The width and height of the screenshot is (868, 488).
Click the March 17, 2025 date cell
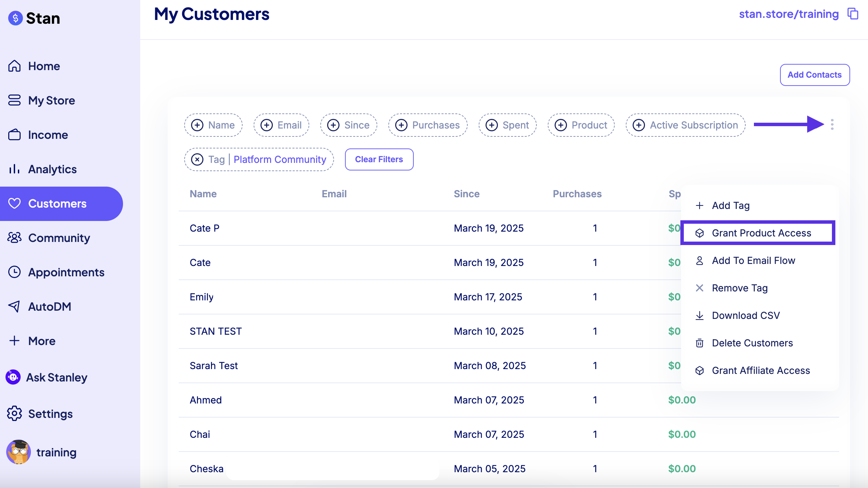(x=488, y=297)
